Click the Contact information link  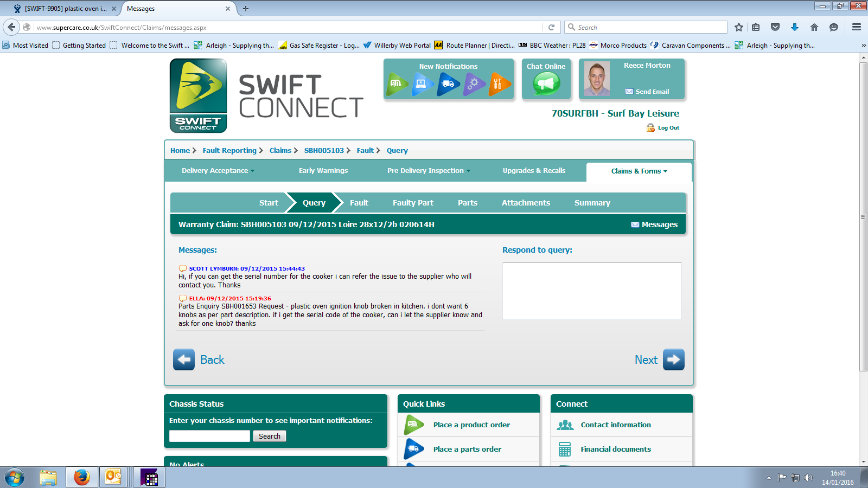click(x=616, y=425)
